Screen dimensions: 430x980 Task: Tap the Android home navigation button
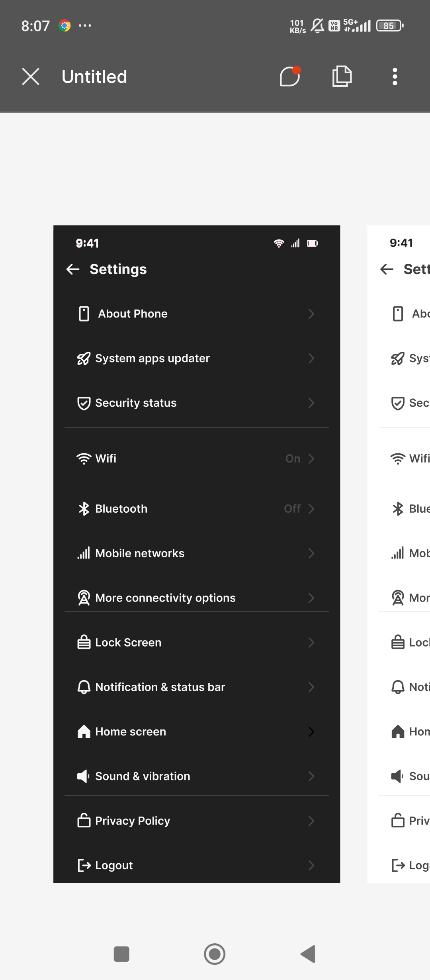tap(215, 954)
